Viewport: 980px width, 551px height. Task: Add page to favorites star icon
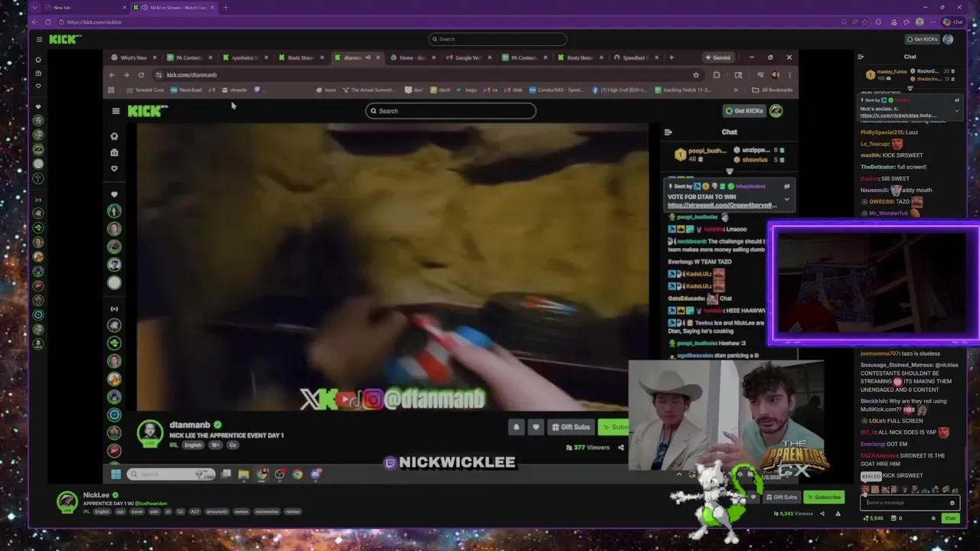coord(867,22)
